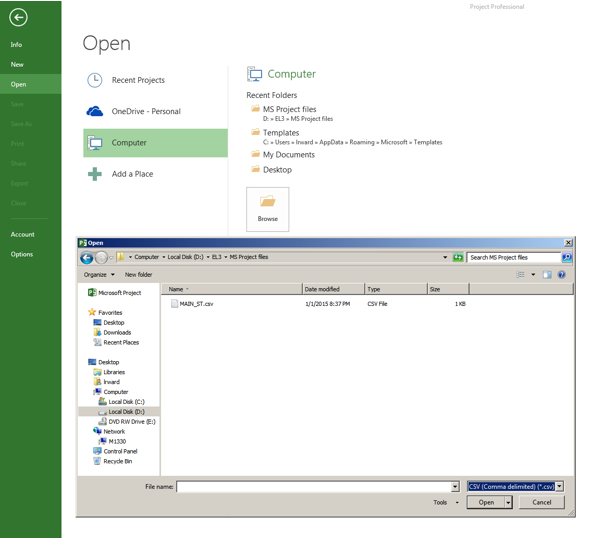Select Computer as open location
The image size is (595, 538).
coord(156,143)
